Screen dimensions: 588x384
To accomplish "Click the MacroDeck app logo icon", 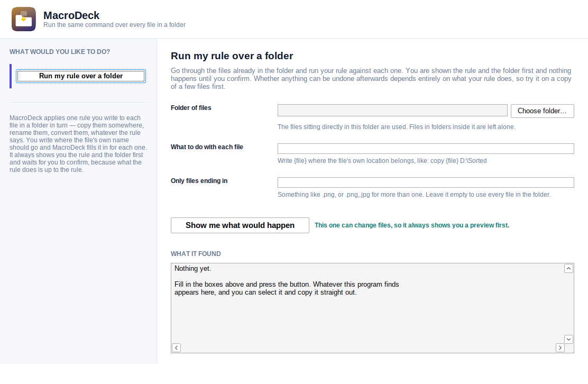I will [x=24, y=19].
